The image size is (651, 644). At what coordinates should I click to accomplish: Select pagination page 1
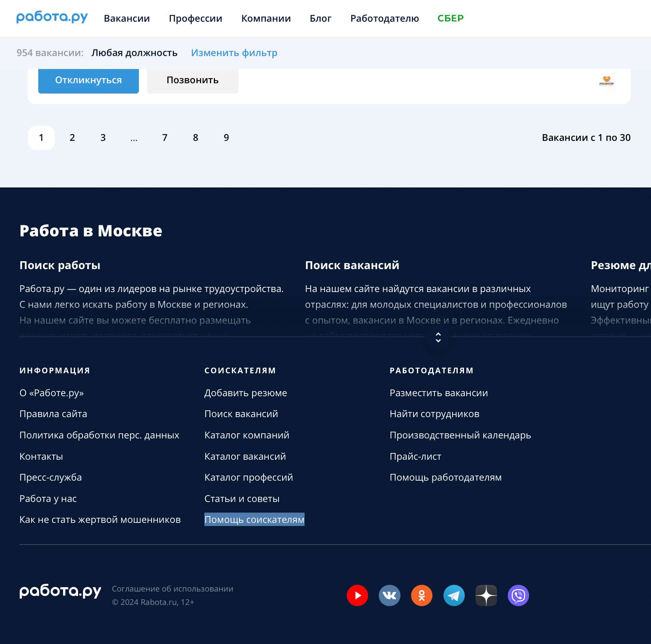pos(41,138)
